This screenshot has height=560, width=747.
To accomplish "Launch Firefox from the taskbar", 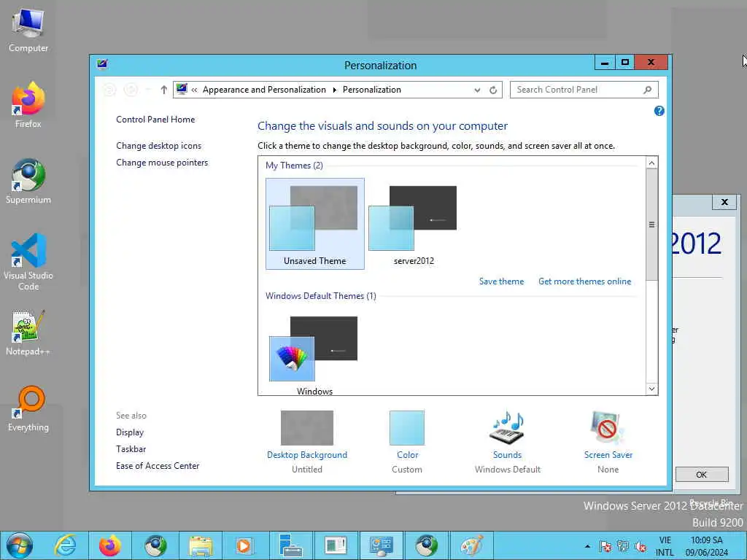I will pyautogui.click(x=110, y=545).
